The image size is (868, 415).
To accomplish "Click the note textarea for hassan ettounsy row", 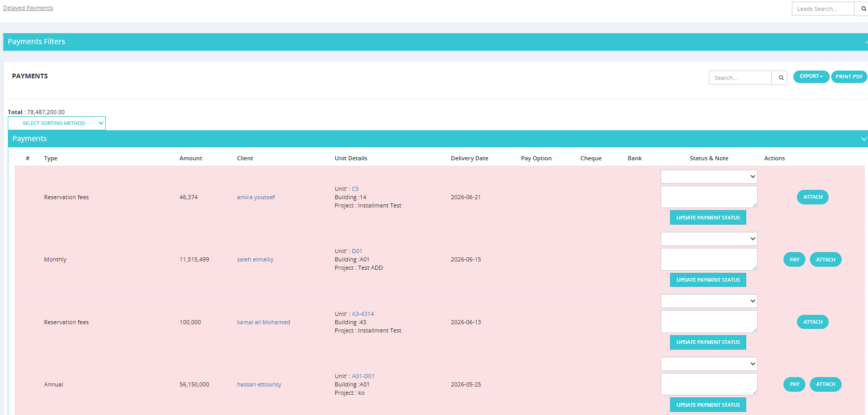I will (x=709, y=384).
